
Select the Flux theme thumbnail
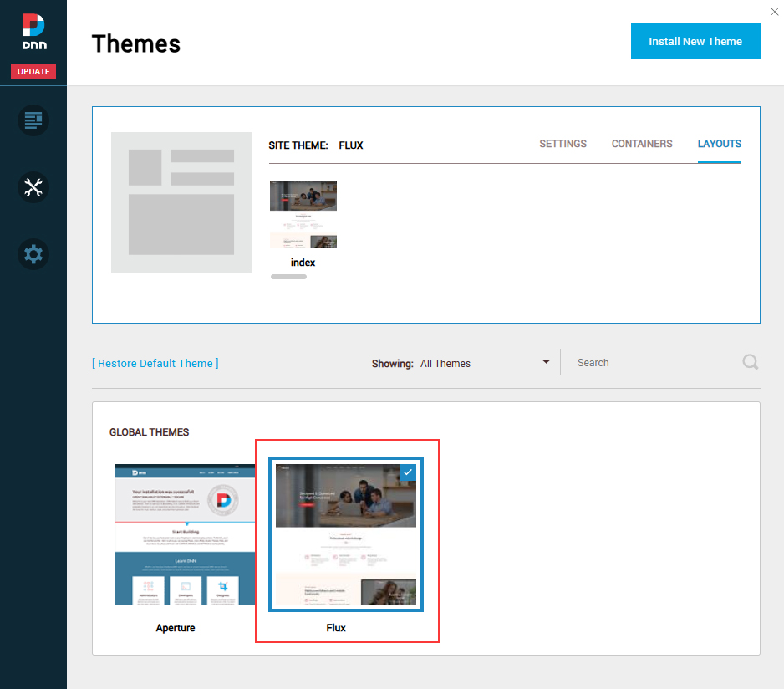tap(346, 534)
